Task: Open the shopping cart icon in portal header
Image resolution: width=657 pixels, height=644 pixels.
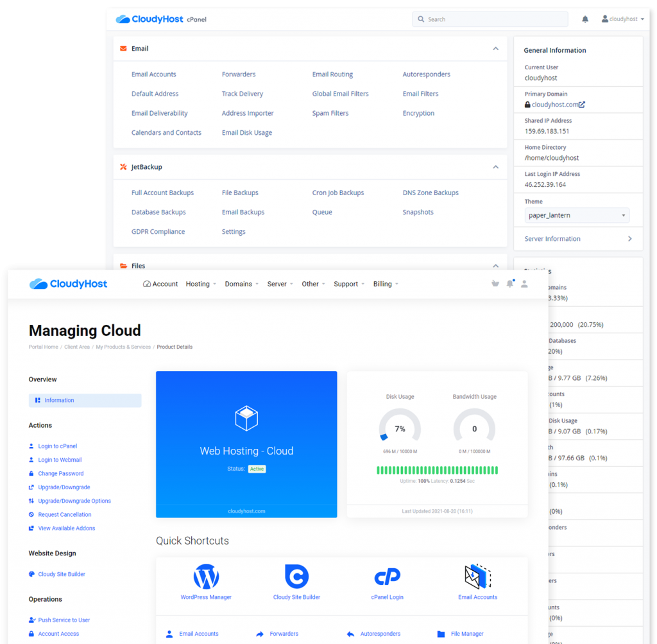Action: click(495, 284)
